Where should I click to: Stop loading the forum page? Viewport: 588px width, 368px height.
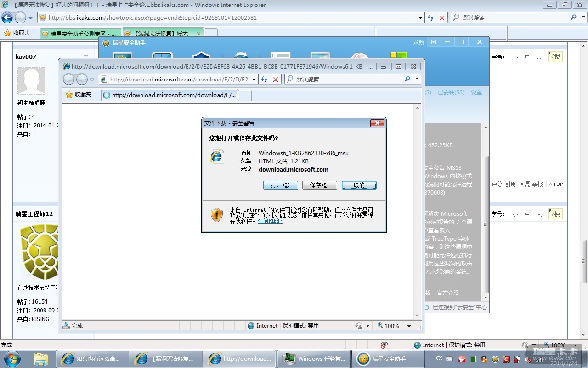click(442, 18)
